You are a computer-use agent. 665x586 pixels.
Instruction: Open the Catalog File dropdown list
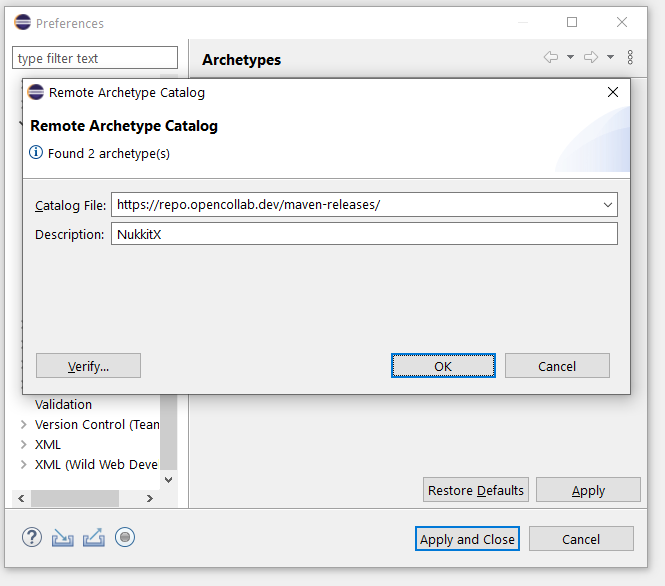click(x=607, y=205)
